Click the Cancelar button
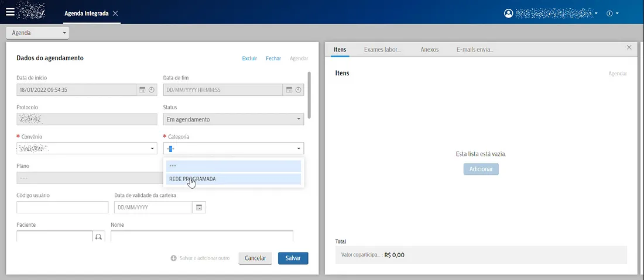Screen dimensions: 644x280 click(x=255, y=258)
